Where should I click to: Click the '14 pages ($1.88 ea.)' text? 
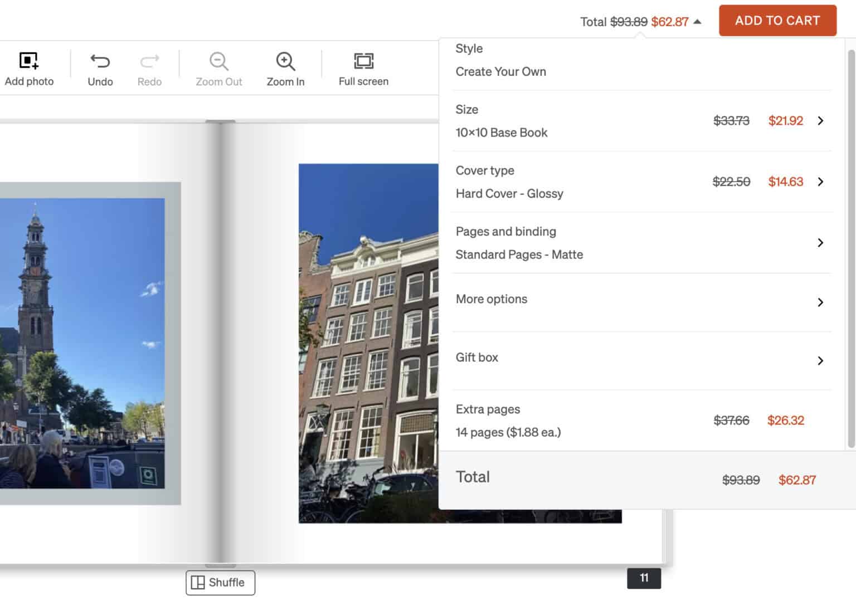click(508, 432)
